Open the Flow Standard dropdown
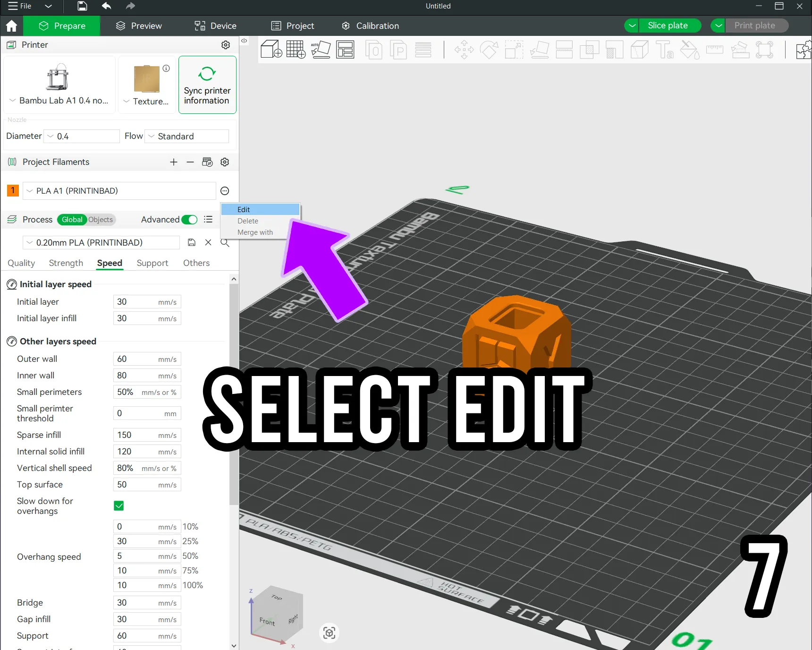 tap(187, 136)
